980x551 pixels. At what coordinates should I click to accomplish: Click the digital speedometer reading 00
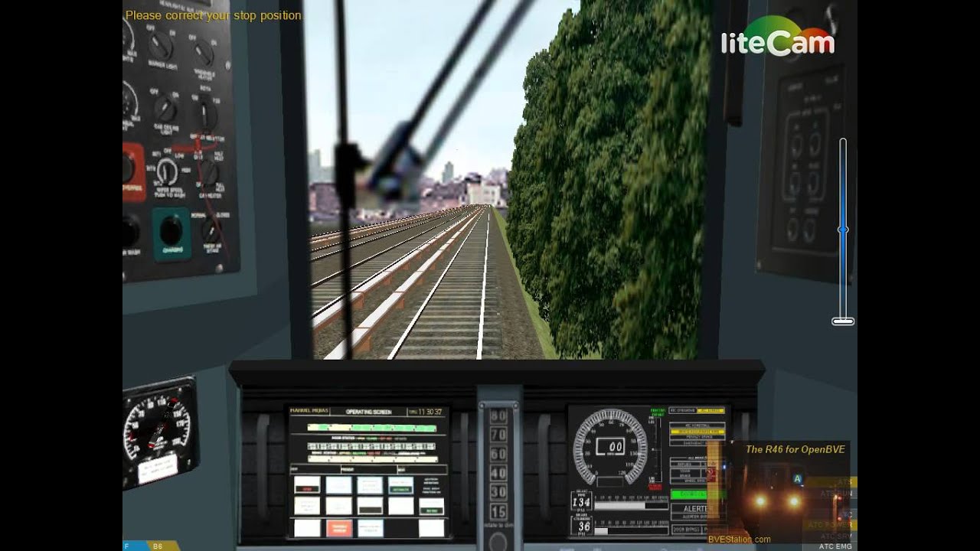pyautogui.click(x=610, y=447)
